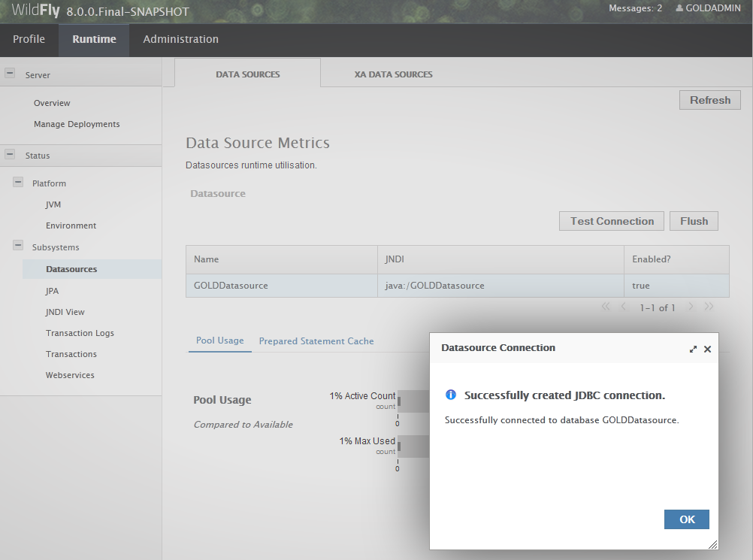Collapse the Server section
This screenshot has width=753, height=560.
pos(10,74)
